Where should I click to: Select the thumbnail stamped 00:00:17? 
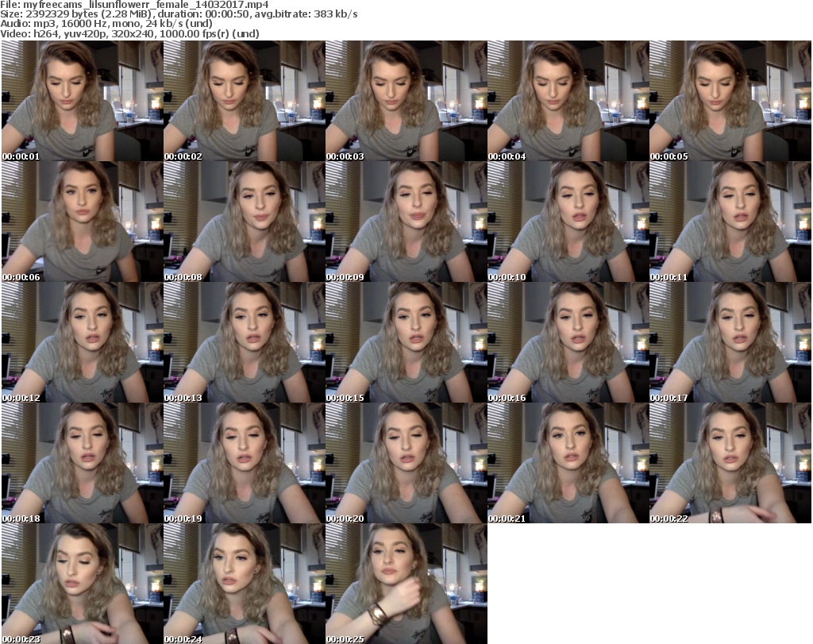point(730,342)
